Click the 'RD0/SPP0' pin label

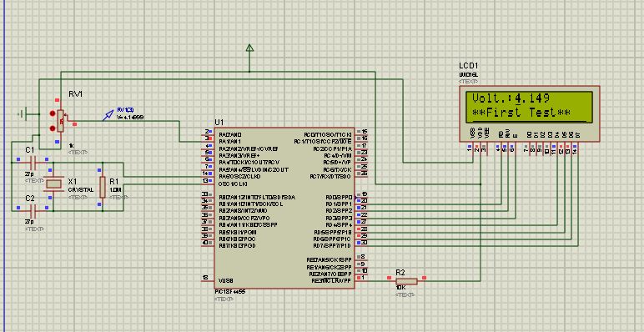tap(340, 197)
